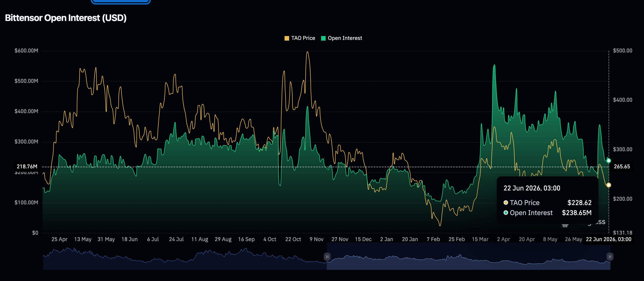
Task: Toggle the Open Interest legend series
Action: [x=341, y=38]
